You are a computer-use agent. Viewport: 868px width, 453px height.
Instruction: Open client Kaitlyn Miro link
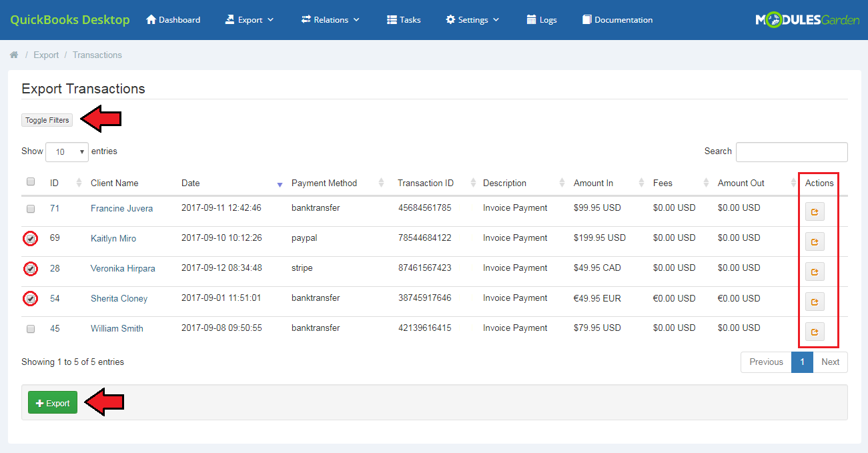pyautogui.click(x=113, y=238)
